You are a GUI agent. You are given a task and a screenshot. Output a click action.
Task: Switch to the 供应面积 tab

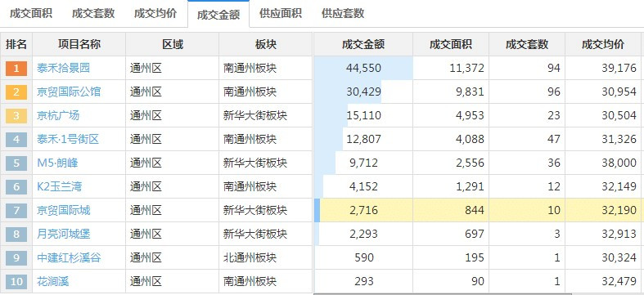[281, 14]
